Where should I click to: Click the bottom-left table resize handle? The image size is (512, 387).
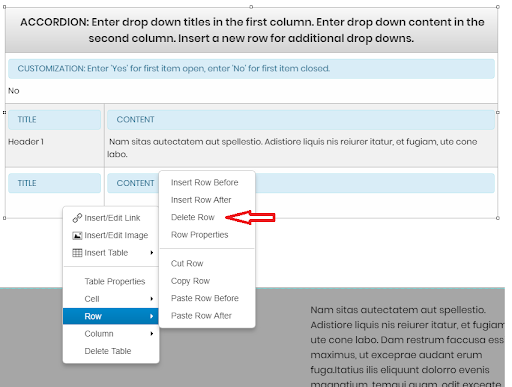4,218
